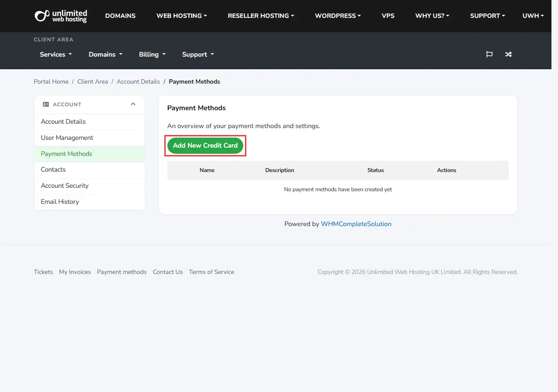The image size is (558, 392).
Task: Click the Name column header
Action: coord(207,170)
